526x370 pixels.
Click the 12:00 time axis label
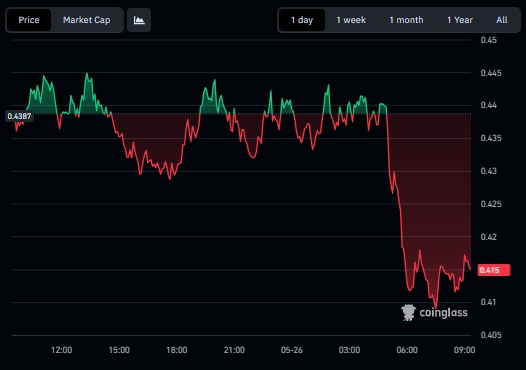61,350
